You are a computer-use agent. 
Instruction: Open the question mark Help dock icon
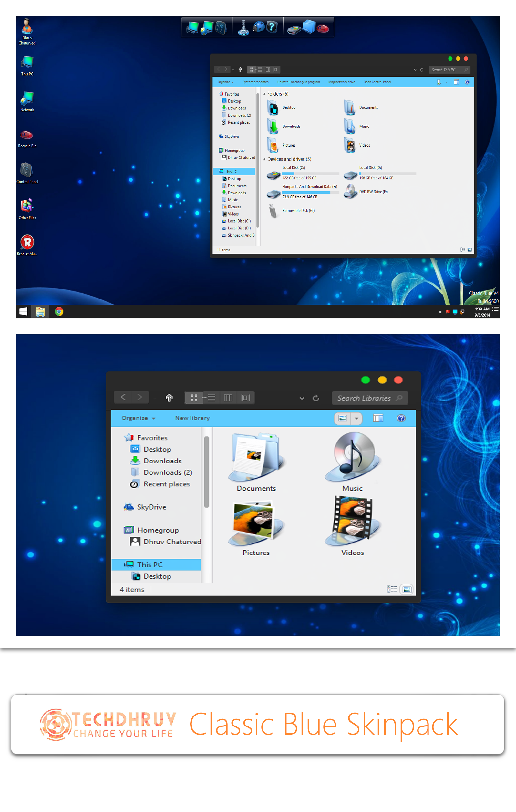pos(272,27)
